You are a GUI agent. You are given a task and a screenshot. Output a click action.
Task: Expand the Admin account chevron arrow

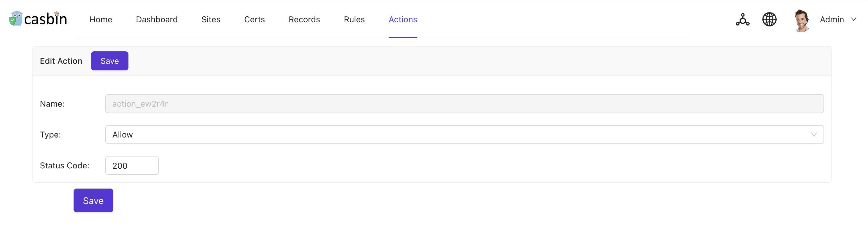tap(853, 20)
